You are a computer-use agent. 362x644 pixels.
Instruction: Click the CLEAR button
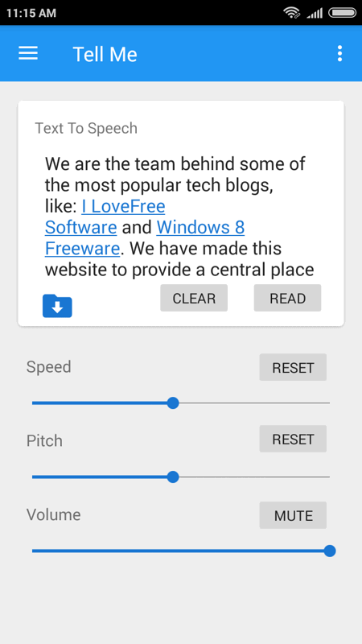pos(194,298)
